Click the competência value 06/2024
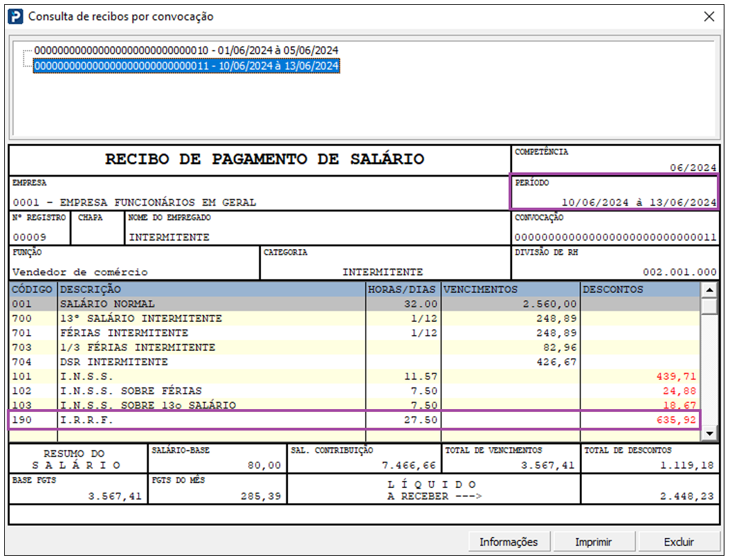730x560 pixels. pyautogui.click(x=693, y=168)
